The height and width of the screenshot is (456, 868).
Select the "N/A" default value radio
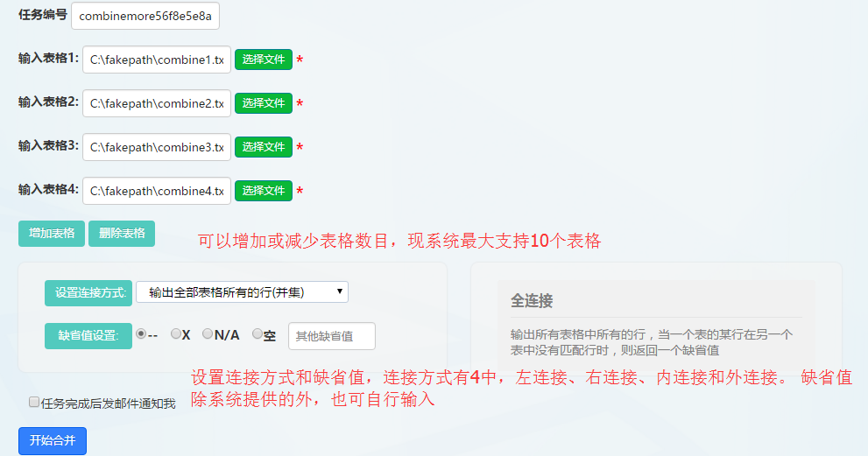click(x=208, y=333)
